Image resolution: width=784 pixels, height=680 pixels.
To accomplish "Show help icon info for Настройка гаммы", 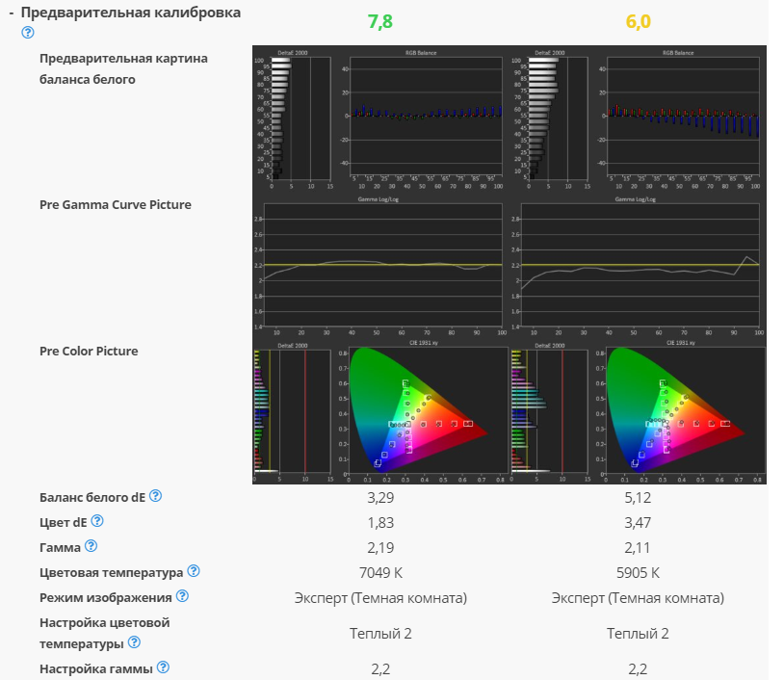I will (164, 667).
